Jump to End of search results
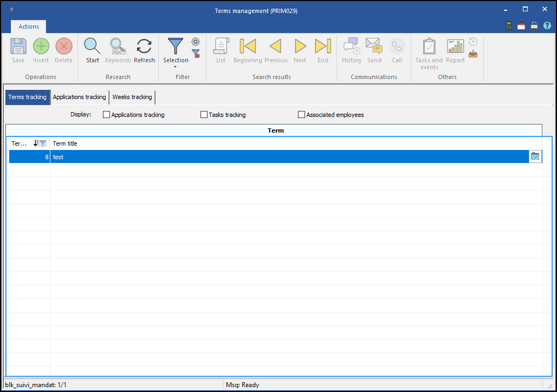Screen dimensions: 557x392 point(323,46)
